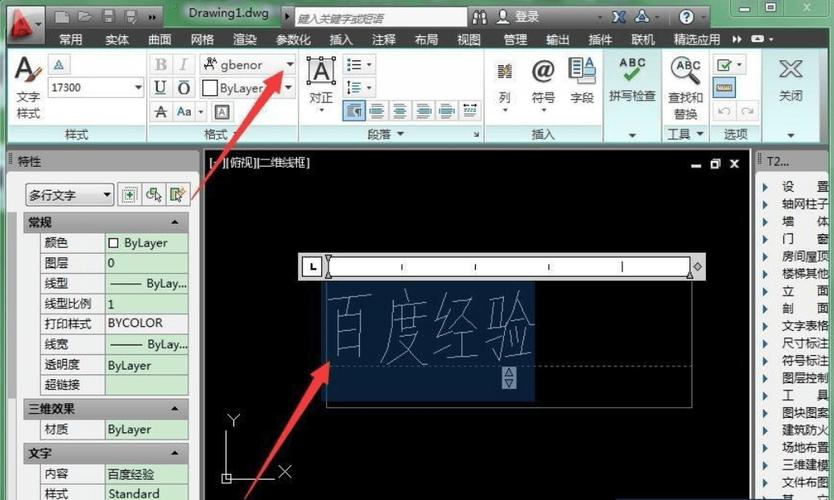Click the binoculars search icon
Screen dimensions: 834x500
479,18
